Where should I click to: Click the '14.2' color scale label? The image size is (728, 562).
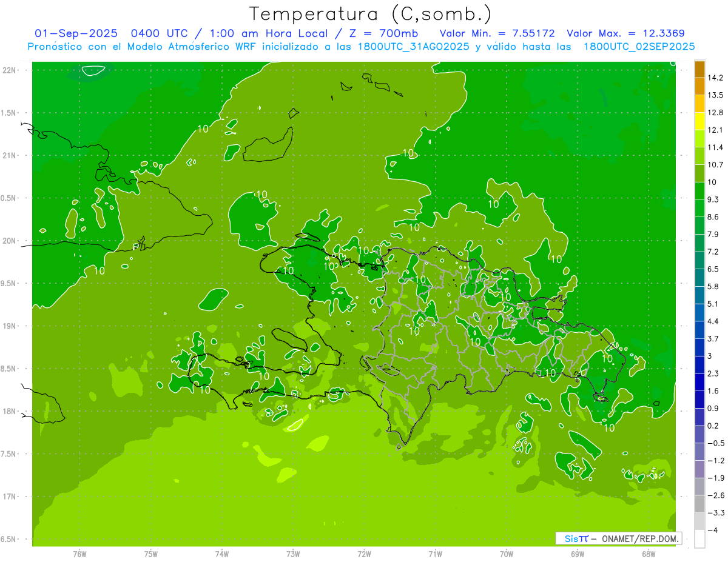(716, 78)
